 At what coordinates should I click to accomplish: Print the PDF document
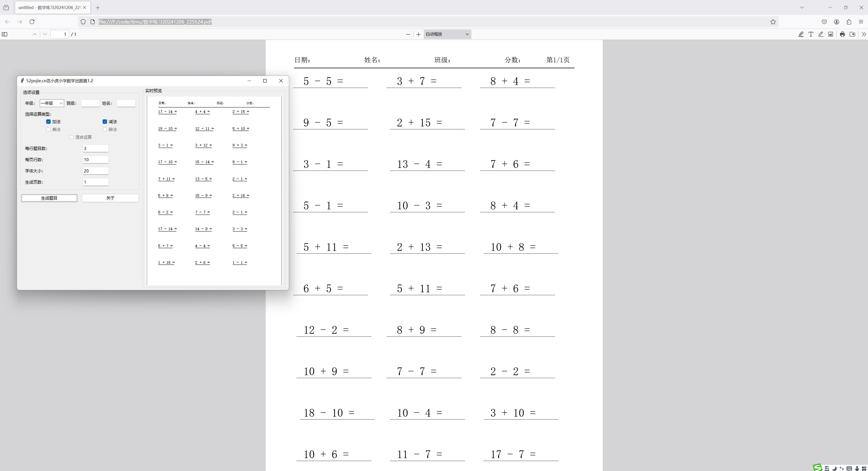click(x=842, y=34)
